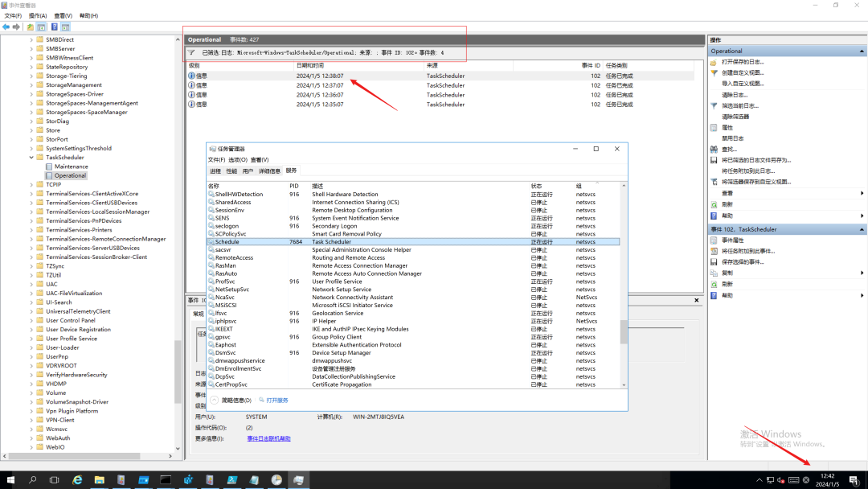868x489 pixels.
Task: Click 导入自定义视图 in the actions pane
Action: click(743, 84)
